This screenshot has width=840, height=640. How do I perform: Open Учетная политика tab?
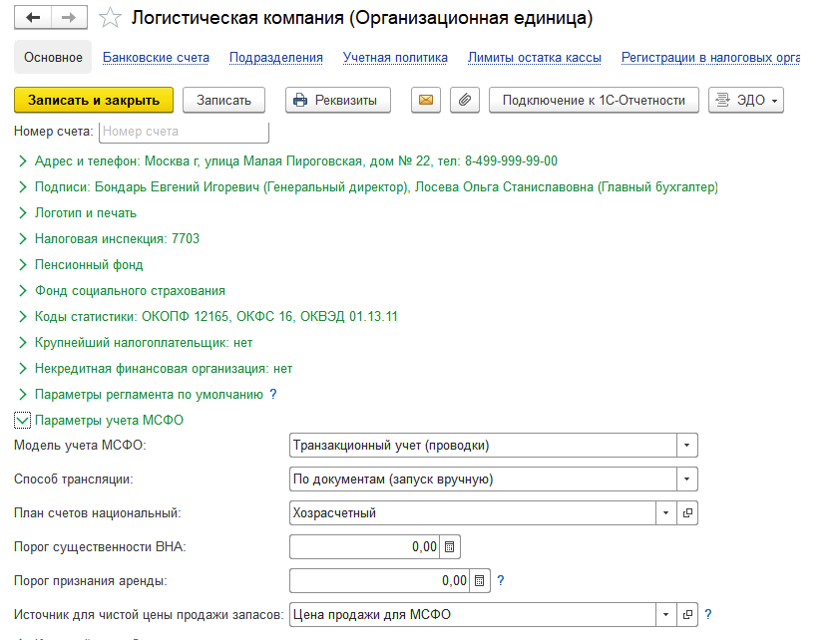pos(395,57)
